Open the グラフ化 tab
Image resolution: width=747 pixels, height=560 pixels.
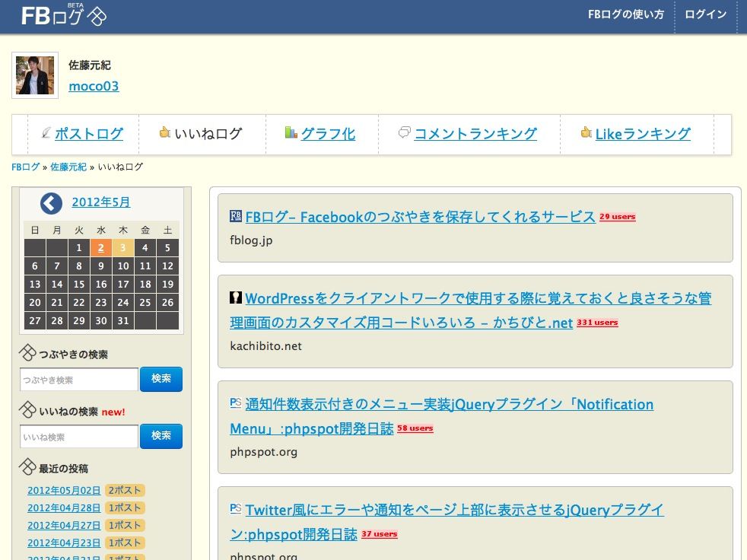[x=328, y=133]
